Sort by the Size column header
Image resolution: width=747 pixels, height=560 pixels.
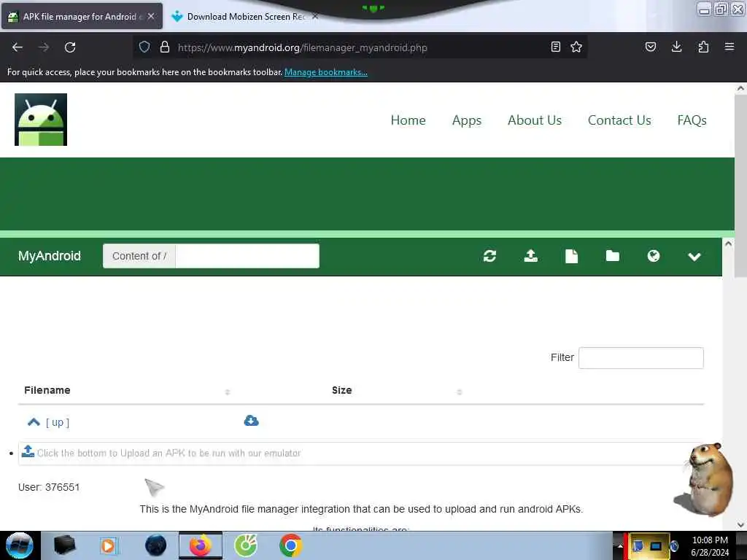(x=341, y=390)
